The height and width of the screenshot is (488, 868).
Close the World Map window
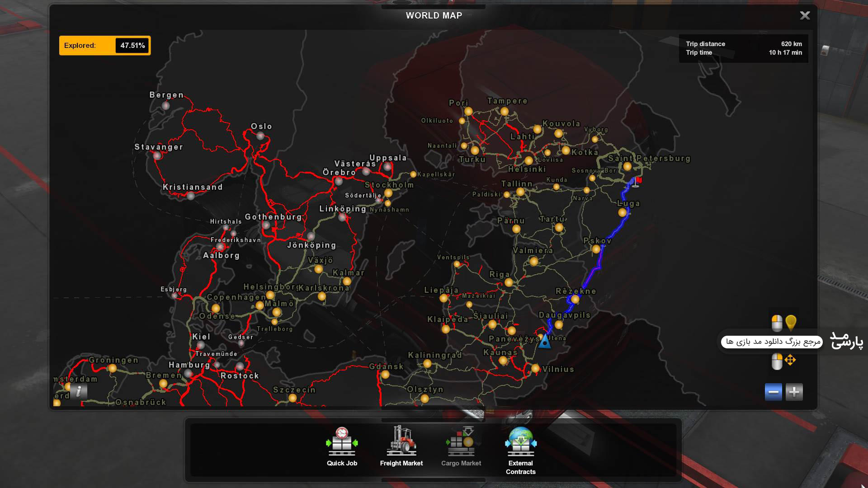tap(805, 15)
